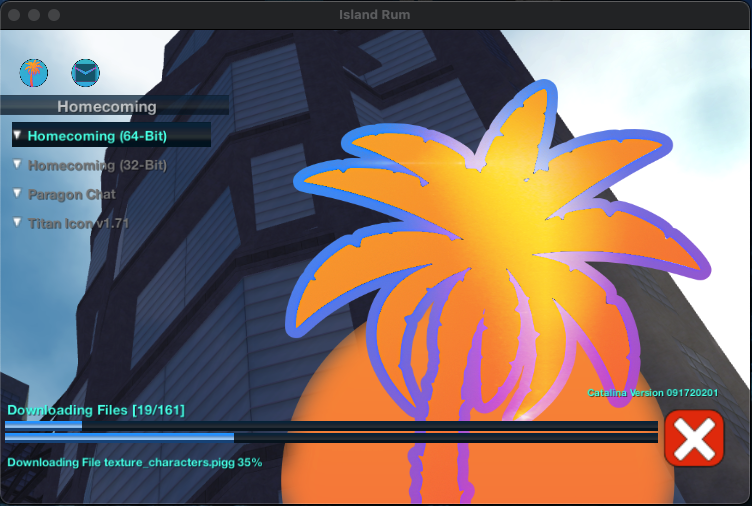Cancel download with the red X button
The height and width of the screenshot is (506, 752).
[x=694, y=438]
